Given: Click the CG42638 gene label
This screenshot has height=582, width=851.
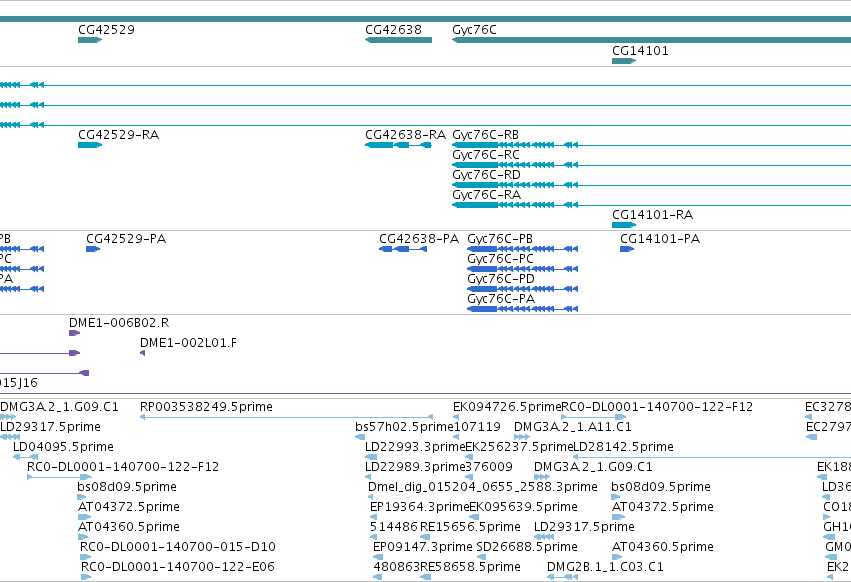Looking at the screenshot, I should coord(393,29).
